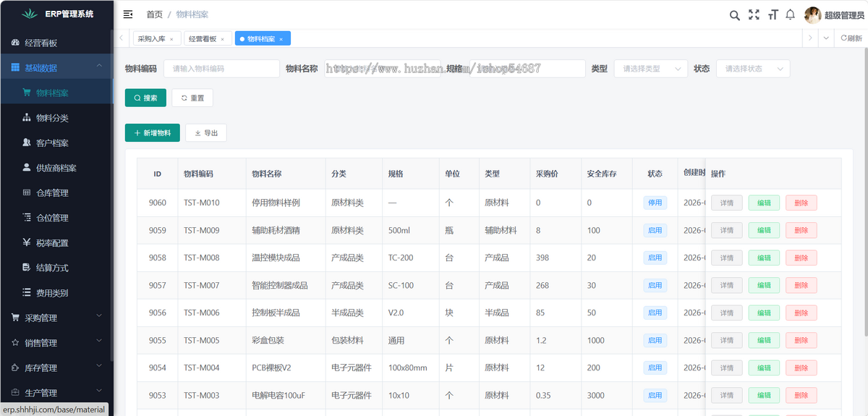Delete the PCB裸板V2 row
Viewport: 868px width, 416px height.
[801, 368]
